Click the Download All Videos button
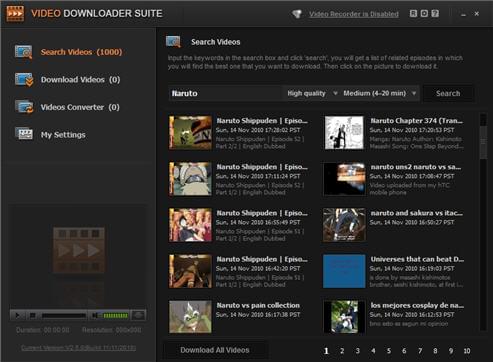 click(215, 350)
